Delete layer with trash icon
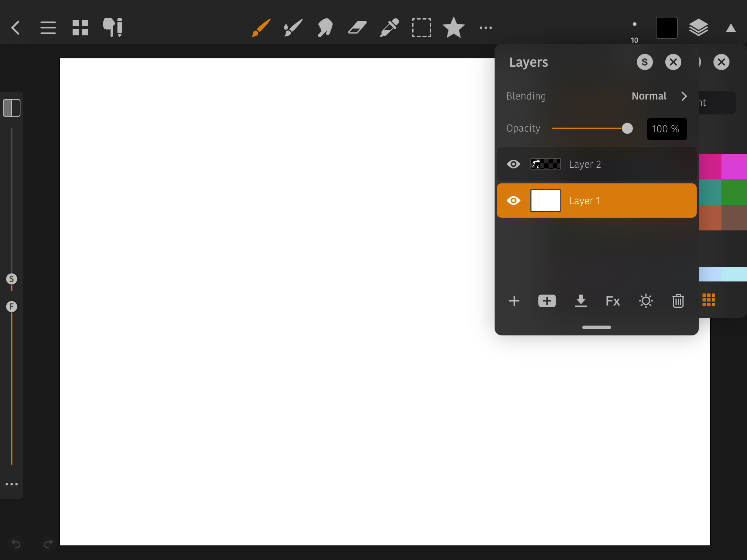The height and width of the screenshot is (560, 747). (x=678, y=301)
